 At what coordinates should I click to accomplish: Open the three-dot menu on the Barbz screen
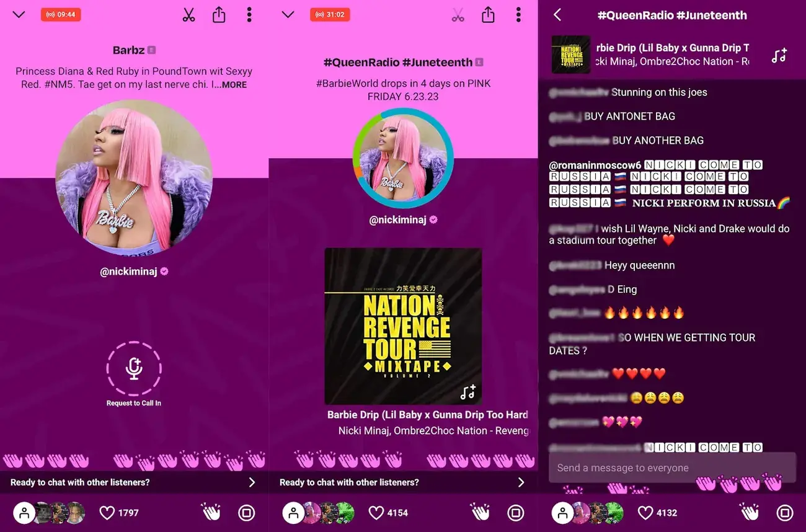[x=249, y=15]
